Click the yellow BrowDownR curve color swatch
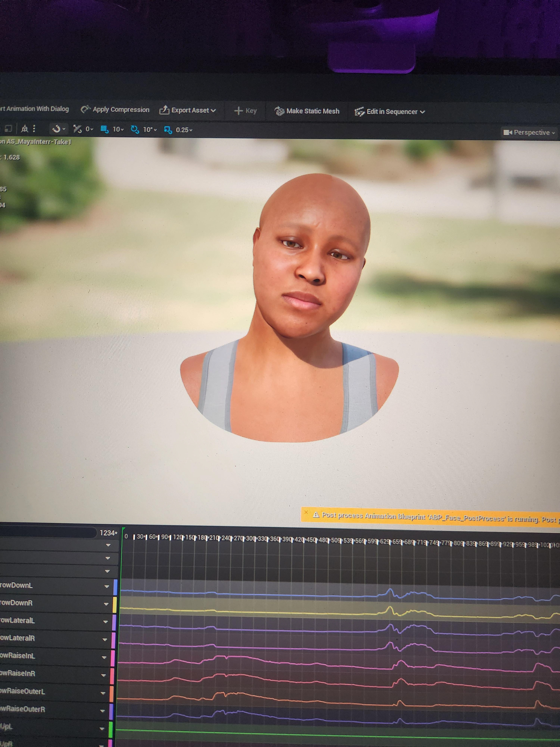Image resolution: width=560 pixels, height=747 pixels. point(115,605)
